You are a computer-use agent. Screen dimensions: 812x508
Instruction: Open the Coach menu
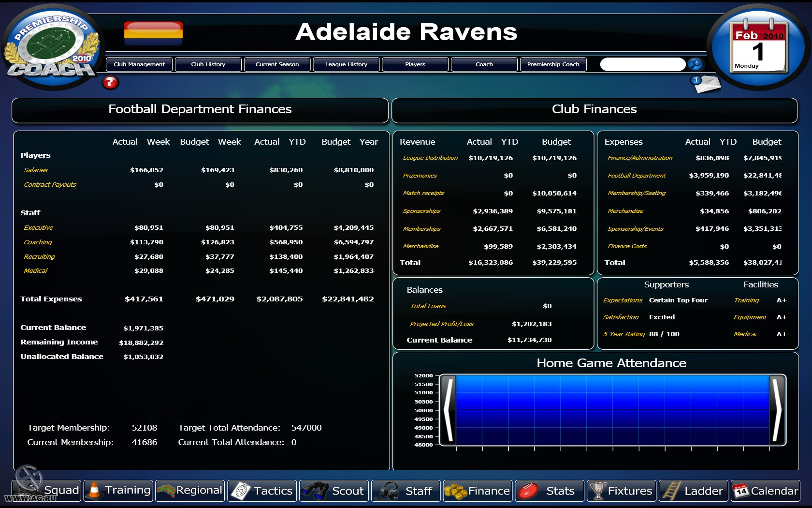(x=484, y=64)
